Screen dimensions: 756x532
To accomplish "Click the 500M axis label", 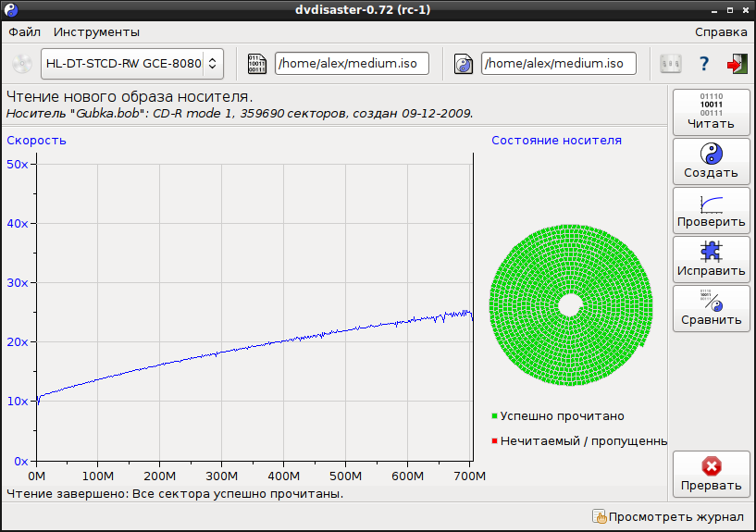I will tap(346, 476).
